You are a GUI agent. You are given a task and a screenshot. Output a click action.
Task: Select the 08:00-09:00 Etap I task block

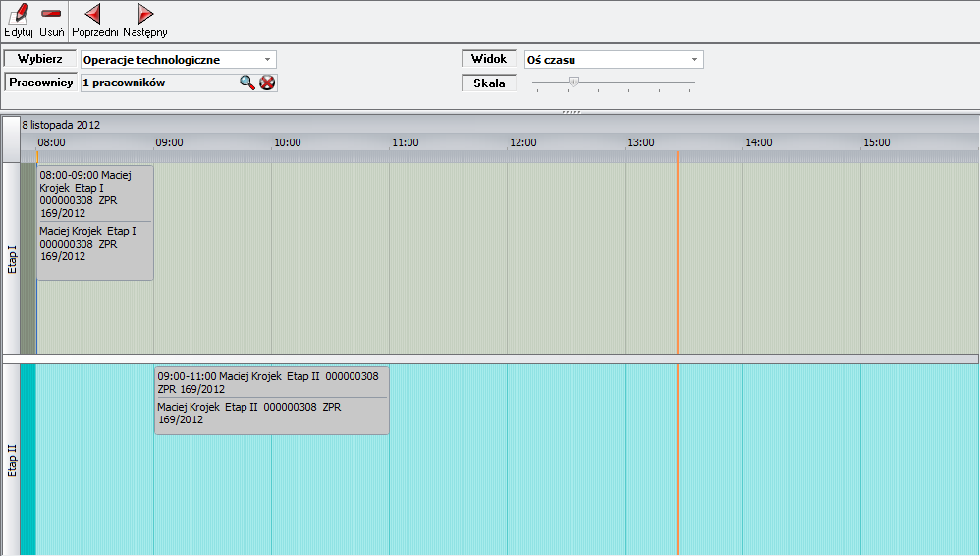click(95, 223)
